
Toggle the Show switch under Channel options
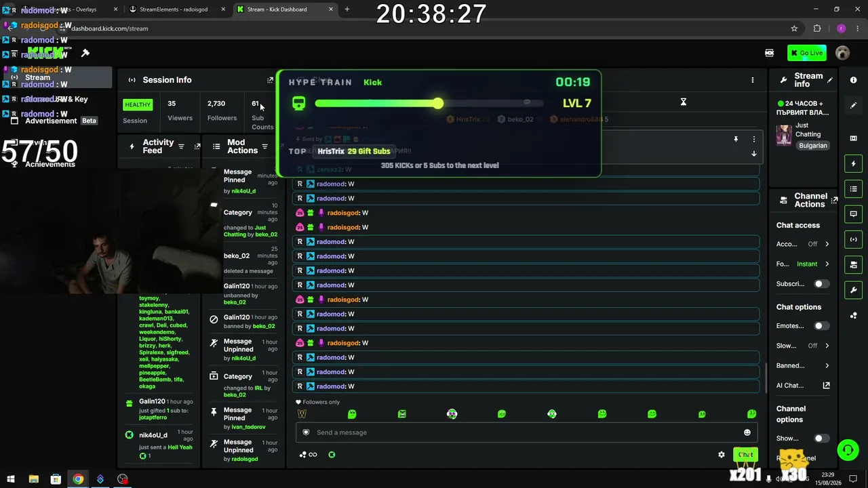click(x=821, y=439)
